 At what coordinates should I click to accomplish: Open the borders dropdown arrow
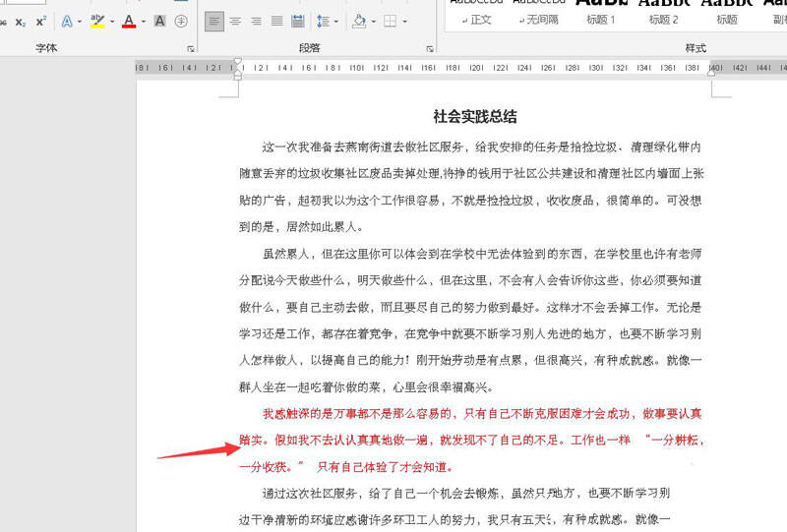405,21
